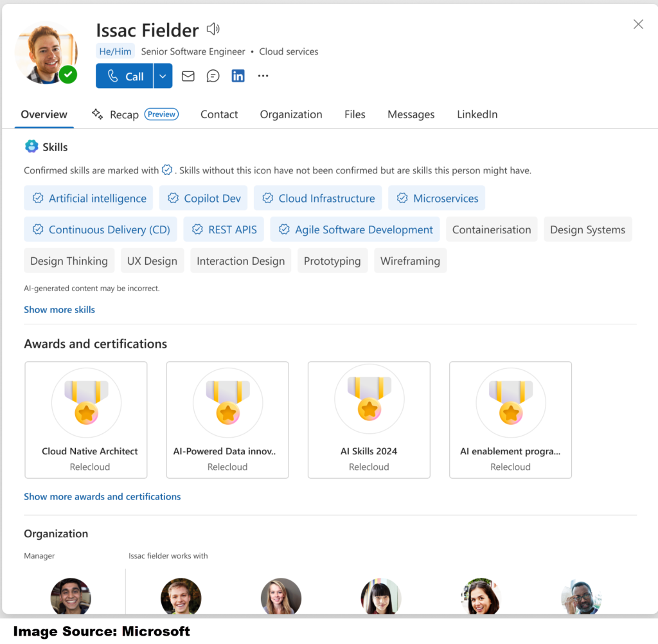The width and height of the screenshot is (658, 644).
Task: Click the green presence status badge
Action: click(68, 75)
